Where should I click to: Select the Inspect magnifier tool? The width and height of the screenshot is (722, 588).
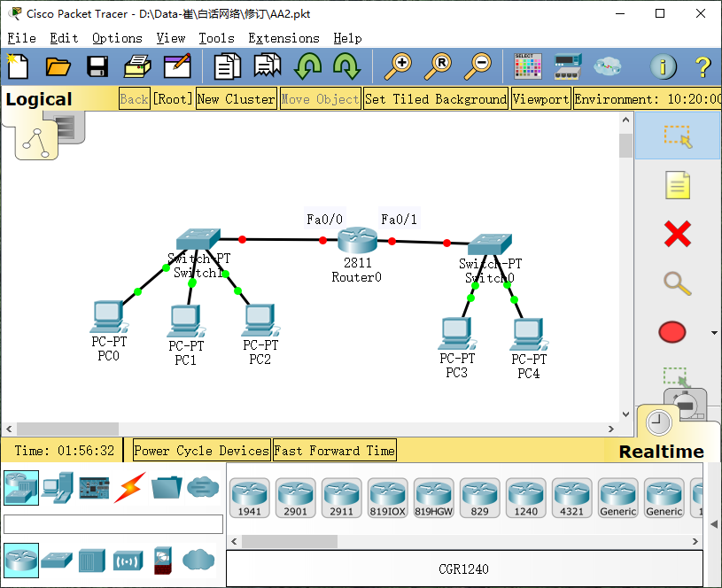[x=676, y=283]
